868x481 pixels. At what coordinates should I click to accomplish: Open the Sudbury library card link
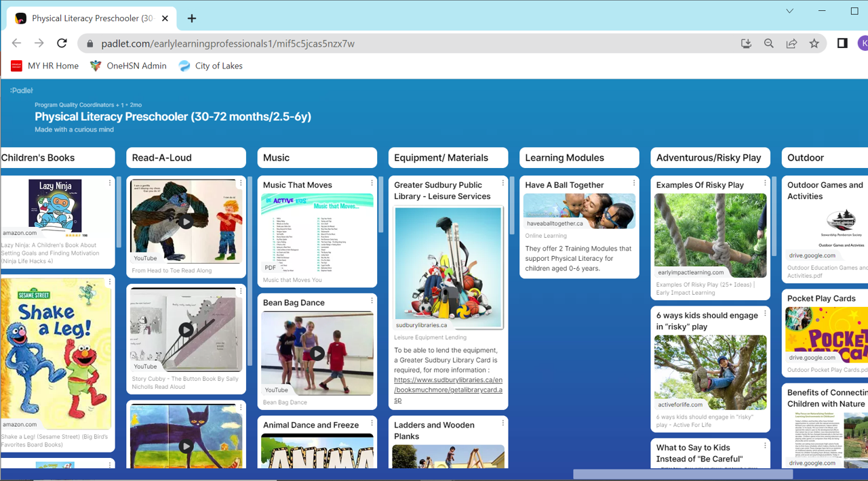point(448,390)
